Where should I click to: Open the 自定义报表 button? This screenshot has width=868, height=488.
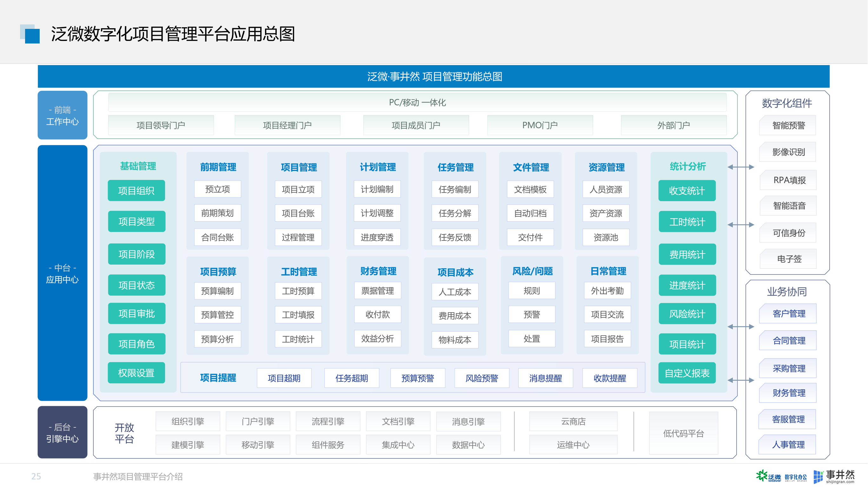687,373
